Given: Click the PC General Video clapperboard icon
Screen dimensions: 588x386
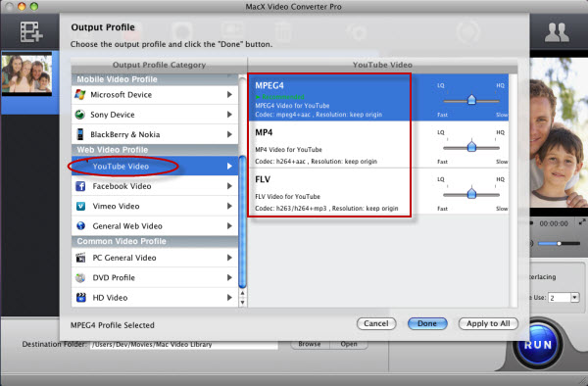Looking at the screenshot, I should coord(80,258).
